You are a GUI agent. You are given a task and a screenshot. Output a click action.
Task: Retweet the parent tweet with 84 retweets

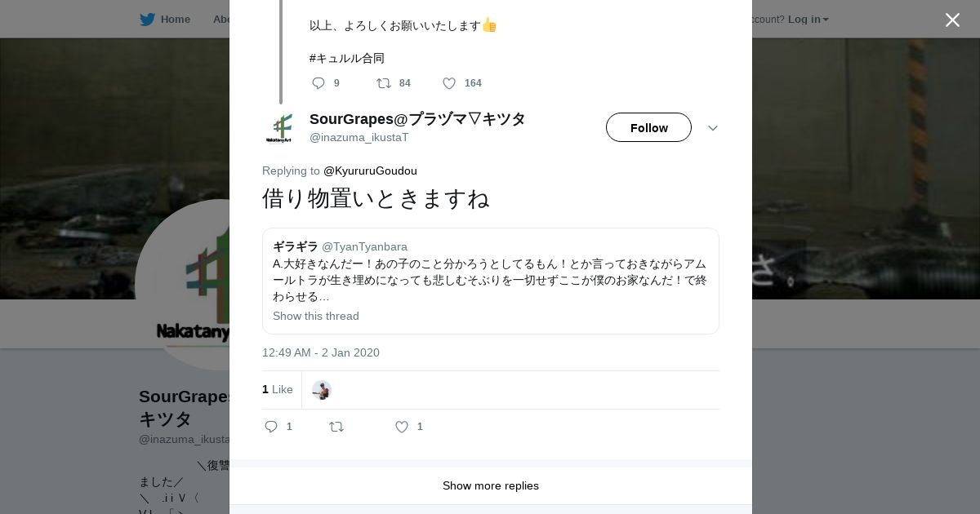click(384, 83)
